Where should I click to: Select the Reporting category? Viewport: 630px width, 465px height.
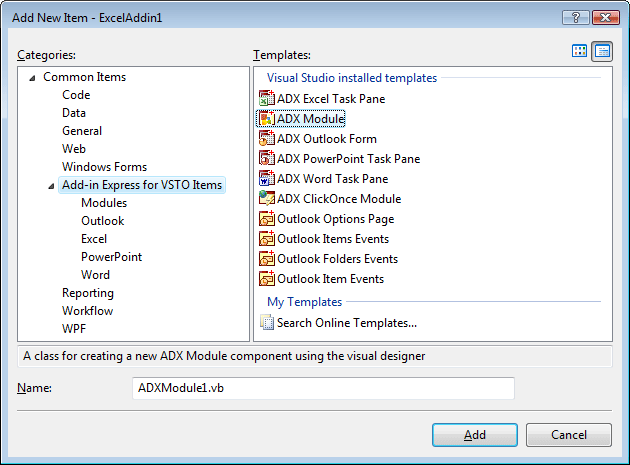click(x=88, y=293)
